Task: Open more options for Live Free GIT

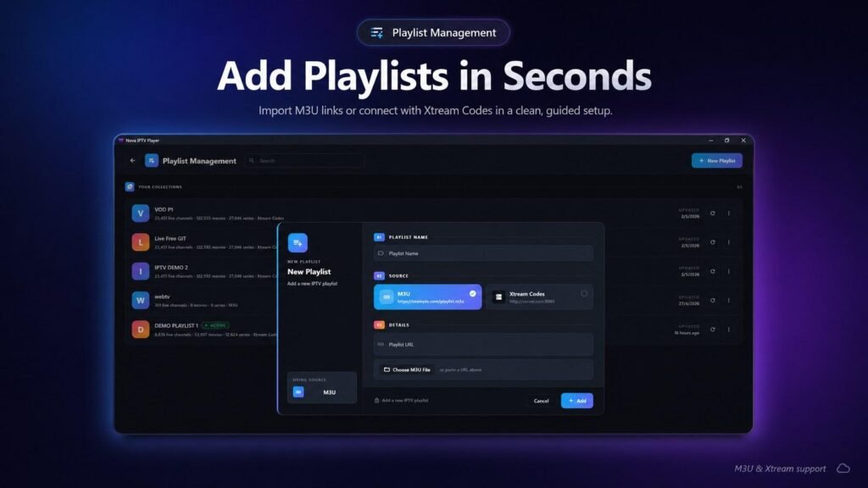Action: [x=728, y=241]
